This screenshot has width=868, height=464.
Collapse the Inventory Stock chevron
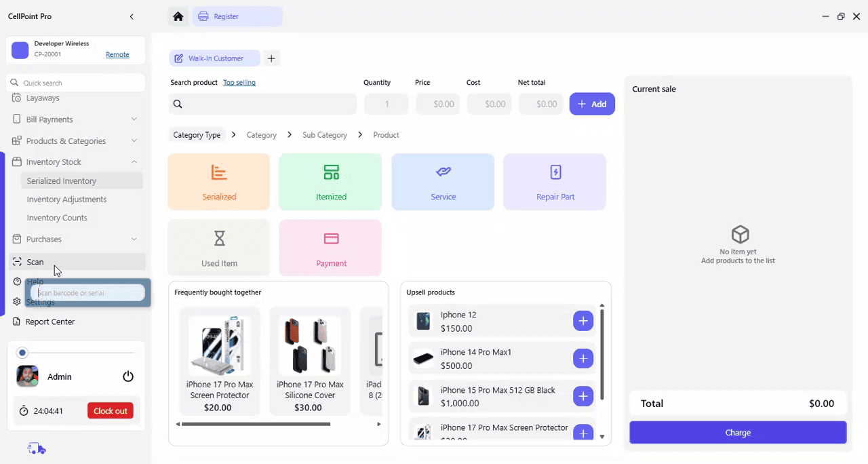pyautogui.click(x=134, y=162)
